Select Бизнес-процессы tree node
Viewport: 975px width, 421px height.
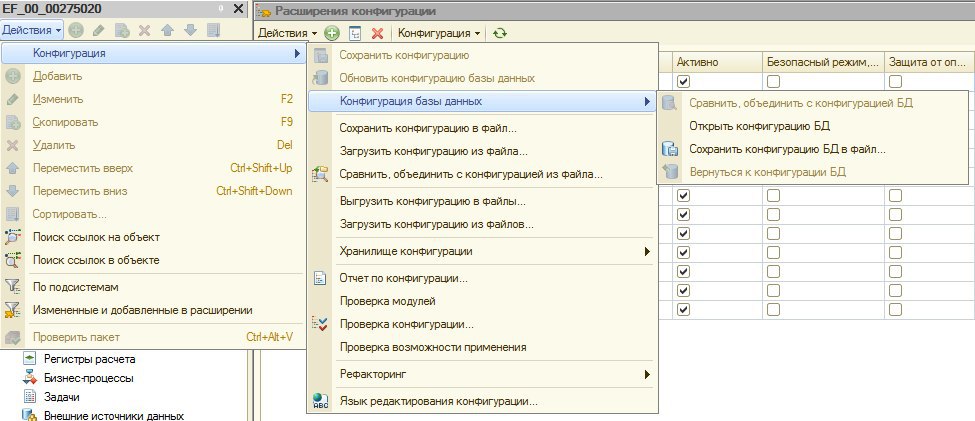88,378
